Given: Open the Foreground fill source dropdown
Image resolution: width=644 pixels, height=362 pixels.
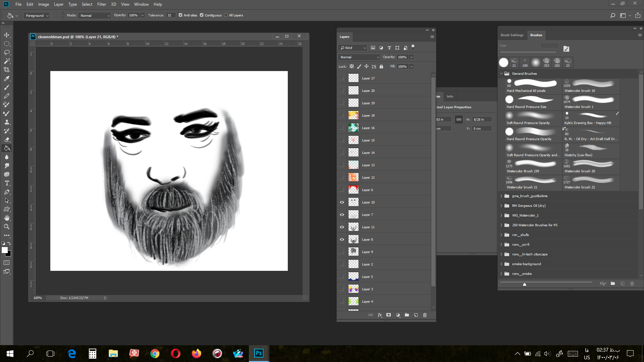Looking at the screenshot, I should coord(37,15).
